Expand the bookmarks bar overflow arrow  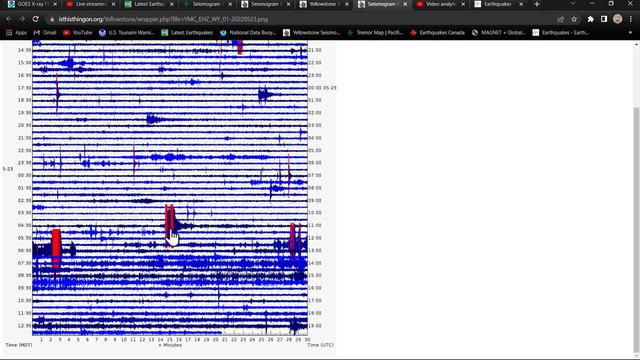point(630,33)
